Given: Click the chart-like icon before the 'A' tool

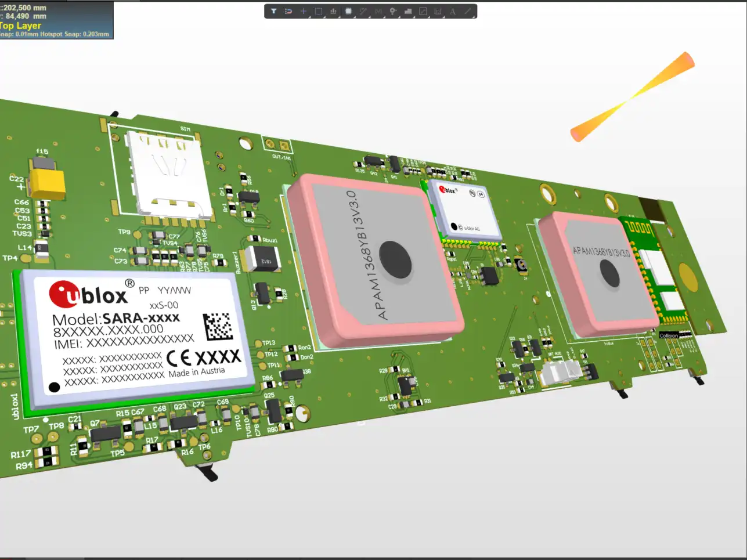Looking at the screenshot, I should tap(438, 11).
